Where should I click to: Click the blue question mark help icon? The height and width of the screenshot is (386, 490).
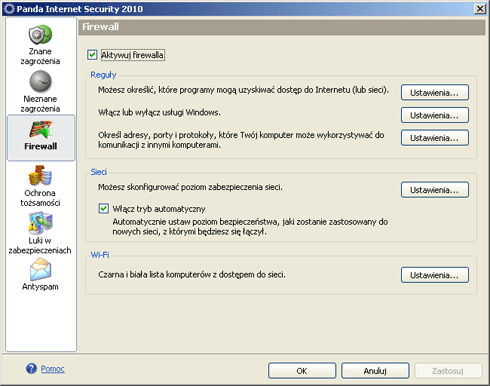point(31,368)
